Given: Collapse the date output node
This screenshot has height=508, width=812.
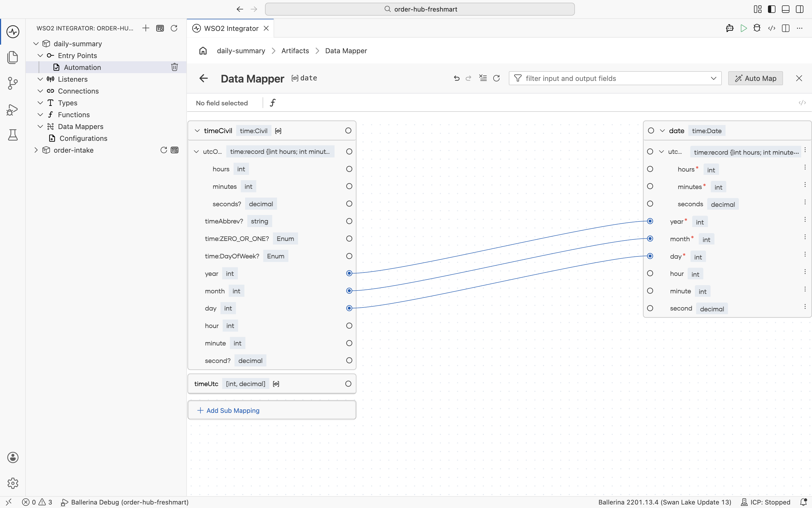Looking at the screenshot, I should point(662,131).
